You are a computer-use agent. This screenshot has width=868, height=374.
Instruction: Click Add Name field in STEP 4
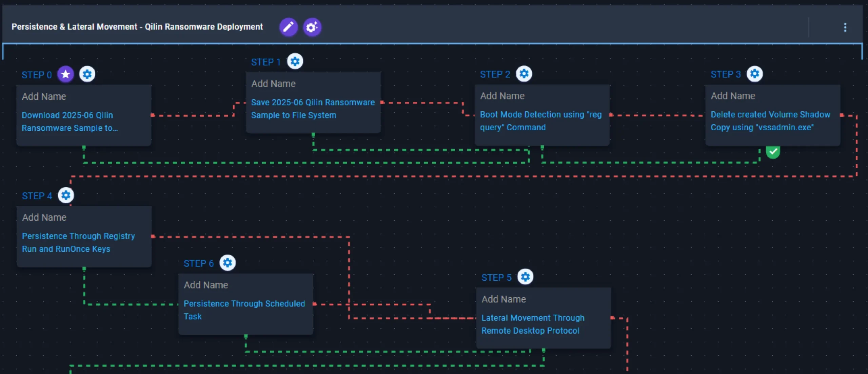tap(44, 217)
